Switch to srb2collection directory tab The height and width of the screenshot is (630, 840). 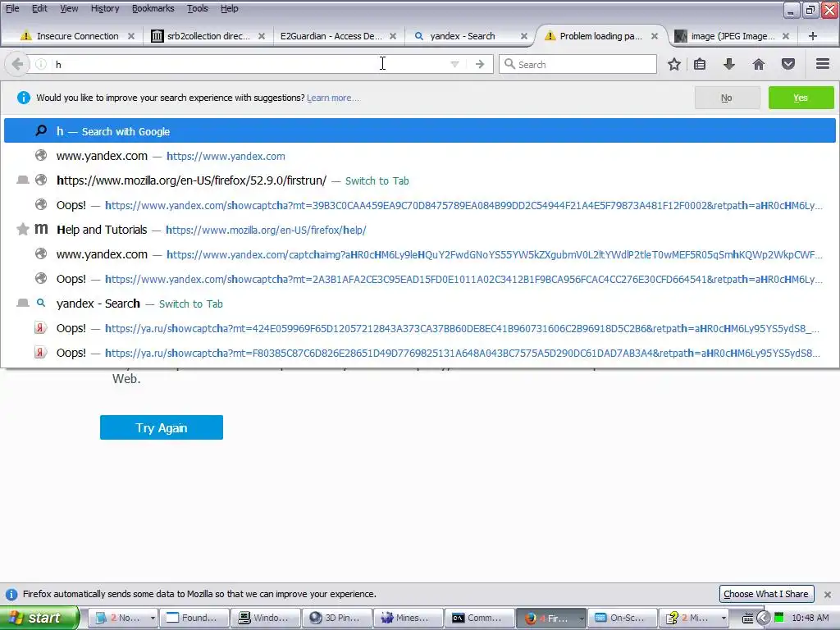208,36
